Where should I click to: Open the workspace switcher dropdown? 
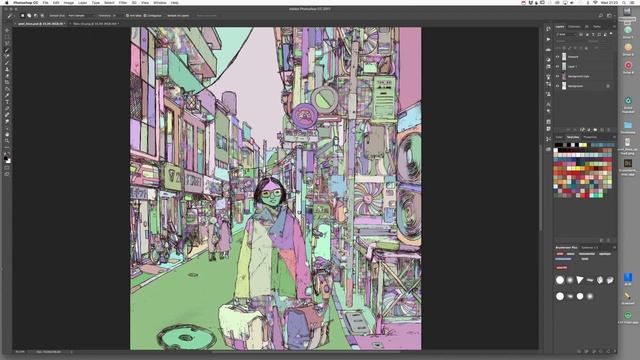click(610, 16)
